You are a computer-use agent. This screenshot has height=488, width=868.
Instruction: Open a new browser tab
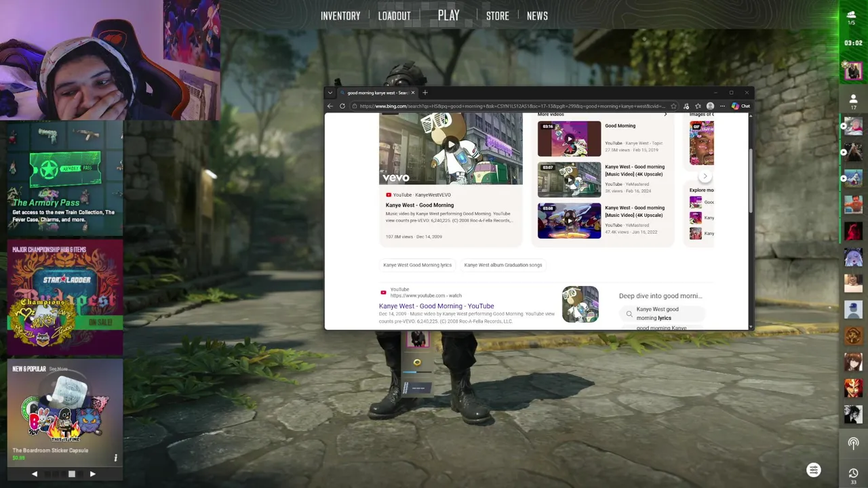[x=425, y=93]
